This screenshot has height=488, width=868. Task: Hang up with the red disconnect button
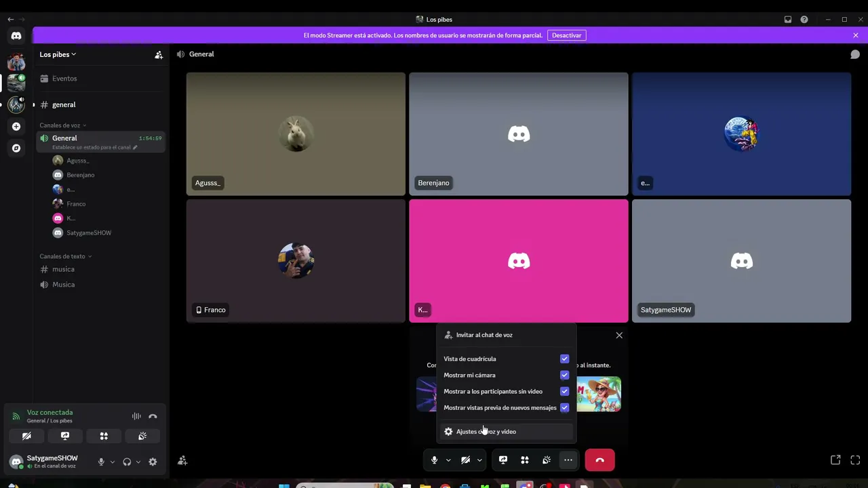click(600, 460)
